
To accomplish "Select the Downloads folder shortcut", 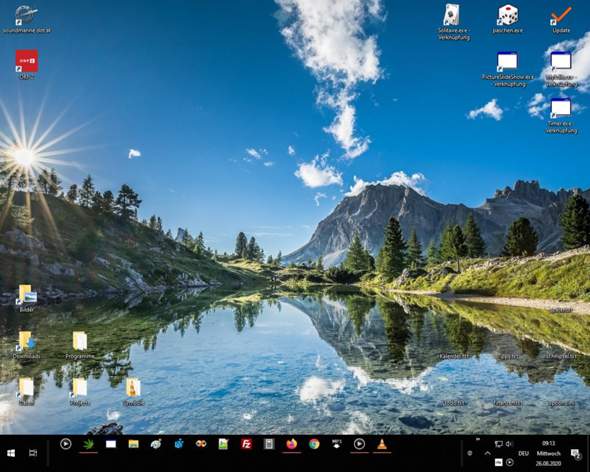I will [x=26, y=345].
